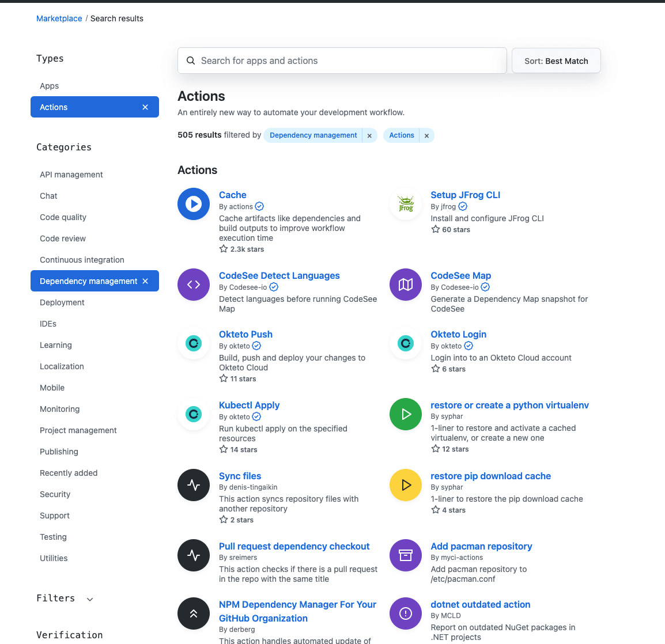The width and height of the screenshot is (665, 644).
Task: Select the Apps type
Action: pyautogui.click(x=50, y=86)
